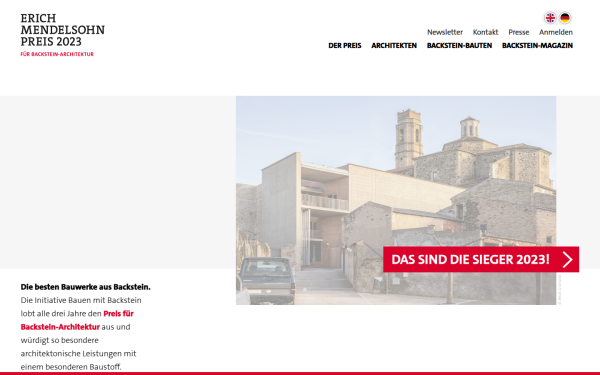Screen dimensions: 600x375
Task: Switch language with the UK flag icon
Action: 550,18
